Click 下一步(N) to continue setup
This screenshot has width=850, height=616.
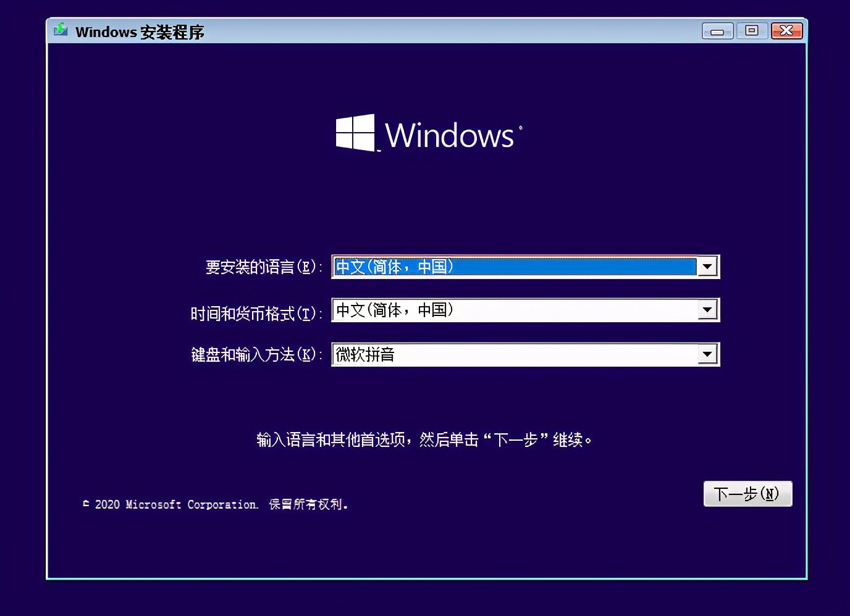click(x=747, y=493)
